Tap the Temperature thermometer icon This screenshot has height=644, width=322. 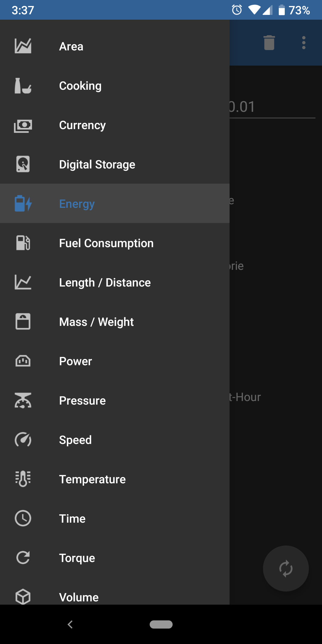[23, 479]
